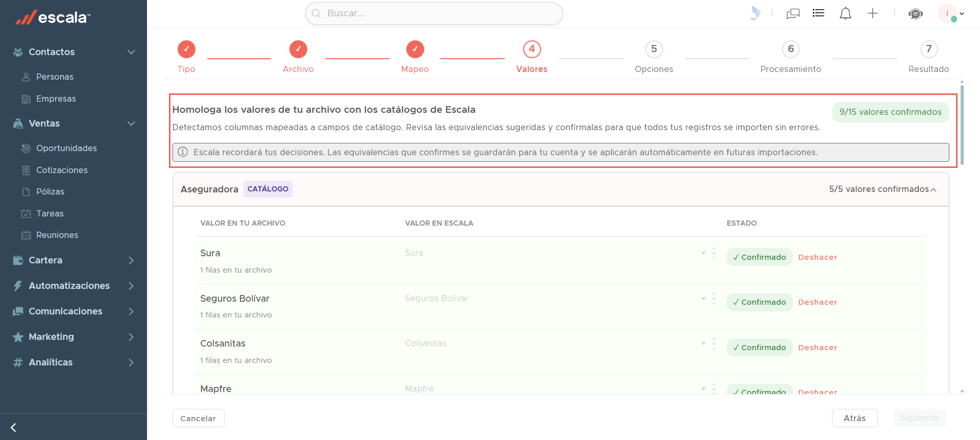Collapse the Contactos sidebar section
Image resolution: width=980 pixels, height=440 pixels.
tap(131, 52)
